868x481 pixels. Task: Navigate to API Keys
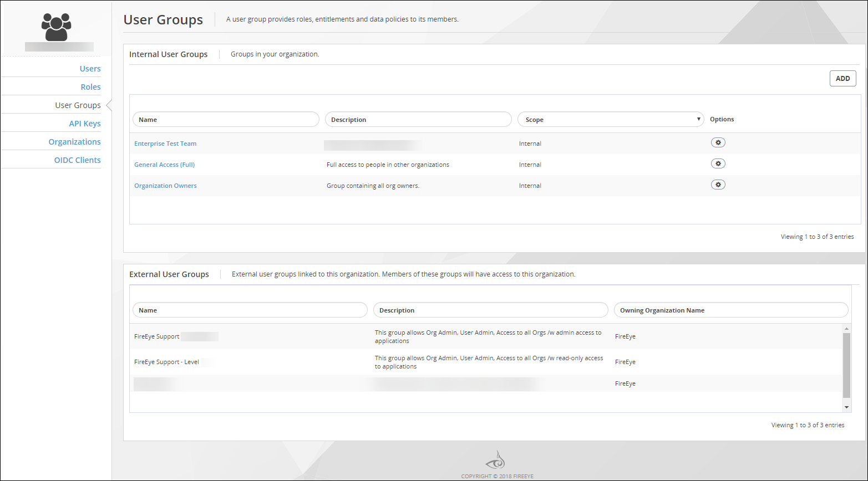[x=85, y=124]
